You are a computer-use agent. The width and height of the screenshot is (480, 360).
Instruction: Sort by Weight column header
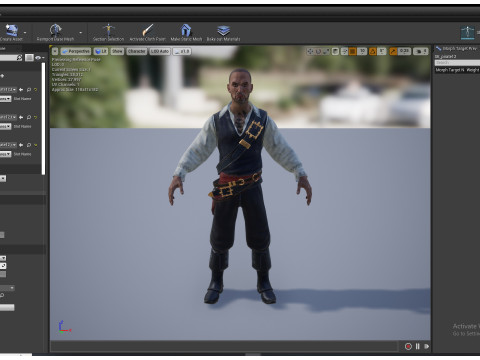pyautogui.click(x=473, y=70)
